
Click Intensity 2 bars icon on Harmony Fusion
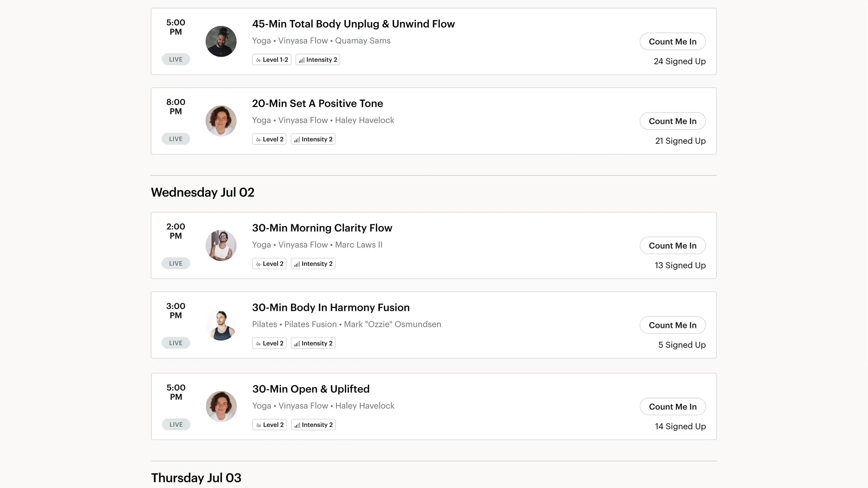(297, 343)
